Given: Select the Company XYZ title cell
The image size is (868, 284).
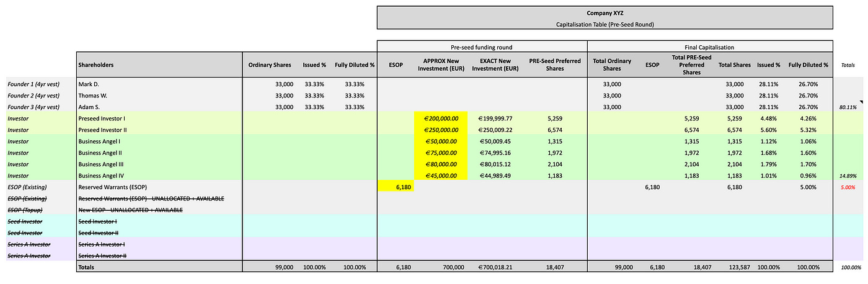Looking at the screenshot, I should [x=604, y=13].
